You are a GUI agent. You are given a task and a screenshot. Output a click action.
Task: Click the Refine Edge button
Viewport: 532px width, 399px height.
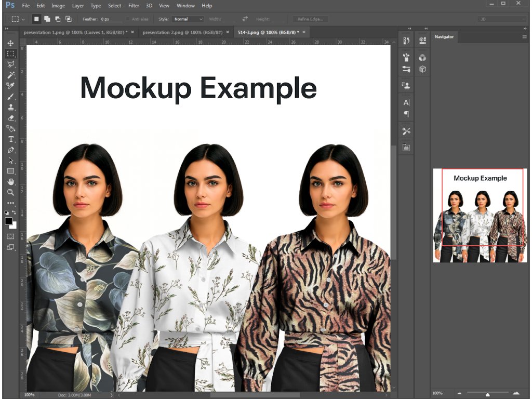coord(310,19)
